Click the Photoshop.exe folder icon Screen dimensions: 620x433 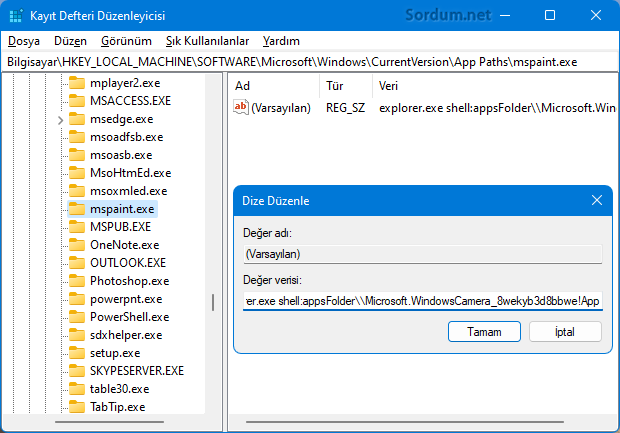point(77,281)
